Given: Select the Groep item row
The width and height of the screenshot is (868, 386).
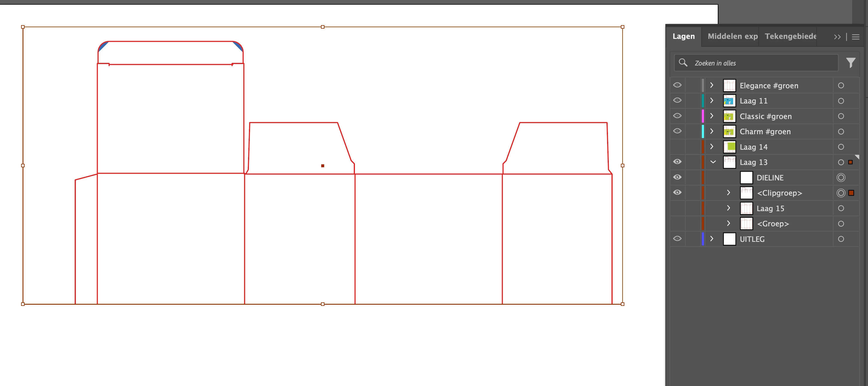Looking at the screenshot, I should tap(773, 224).
